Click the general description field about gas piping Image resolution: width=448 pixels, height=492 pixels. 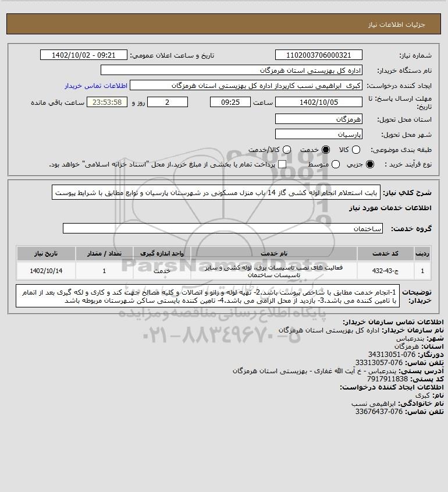(x=216, y=192)
